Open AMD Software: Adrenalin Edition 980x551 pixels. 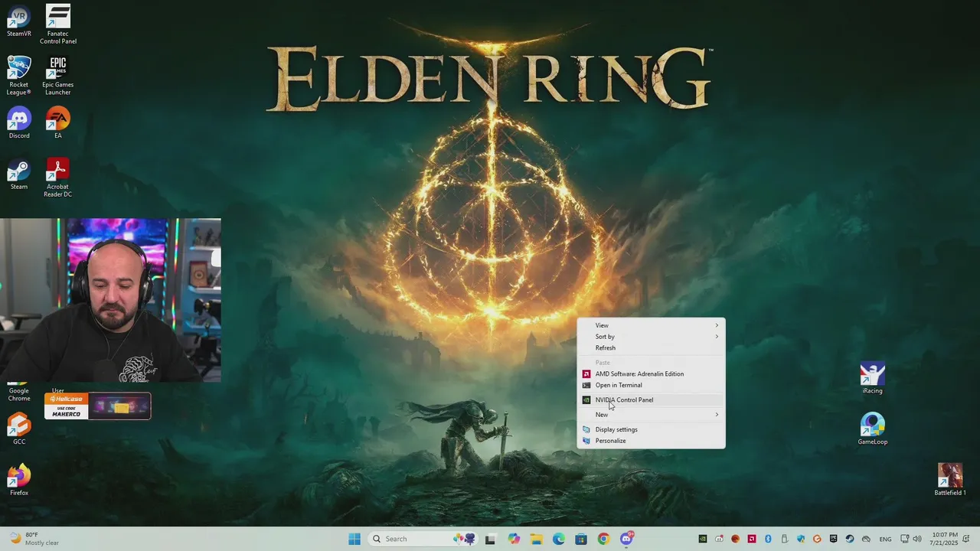pyautogui.click(x=651, y=374)
